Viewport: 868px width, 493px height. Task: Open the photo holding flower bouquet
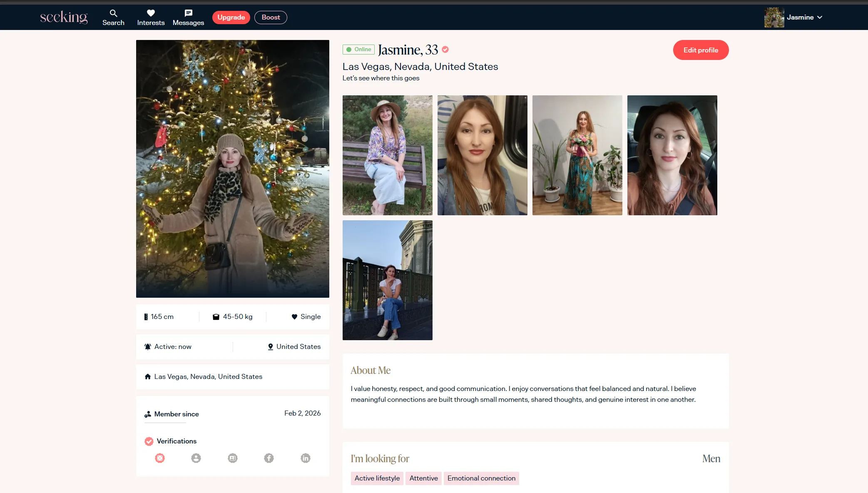[x=577, y=155]
